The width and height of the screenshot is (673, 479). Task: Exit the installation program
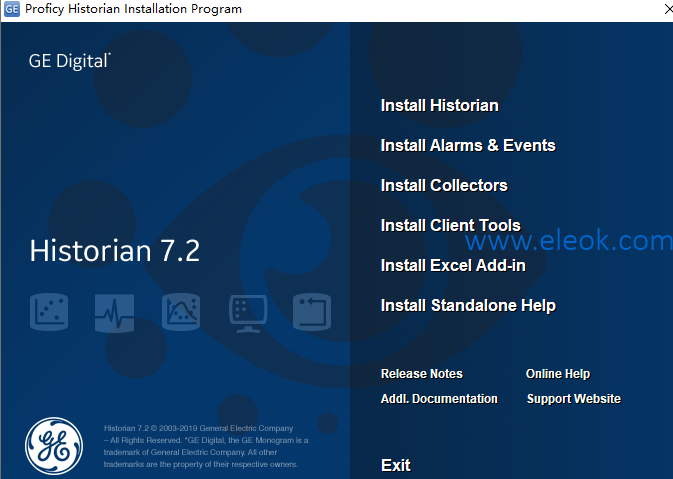(395, 465)
